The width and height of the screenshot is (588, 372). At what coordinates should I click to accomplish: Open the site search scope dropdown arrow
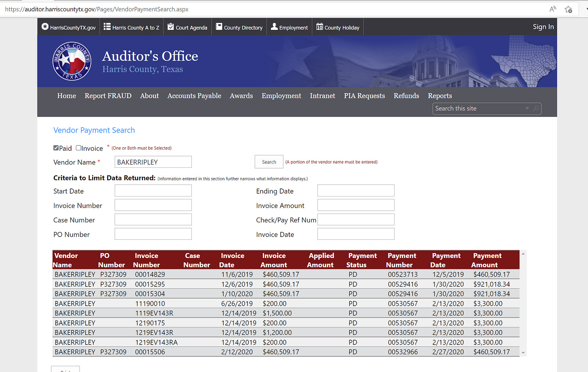(527, 108)
